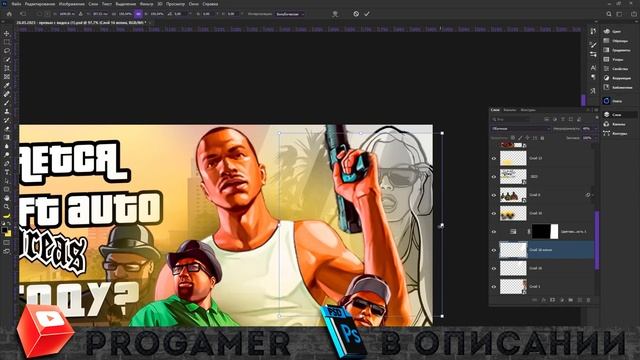Image resolution: width=640 pixels, height=360 pixels.
Task: Select the Hand tool
Action: tap(7, 198)
